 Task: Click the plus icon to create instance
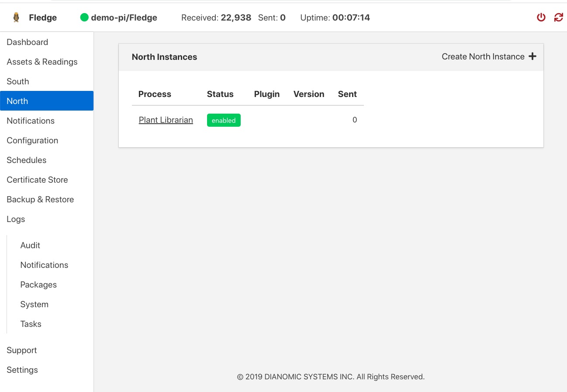click(532, 56)
